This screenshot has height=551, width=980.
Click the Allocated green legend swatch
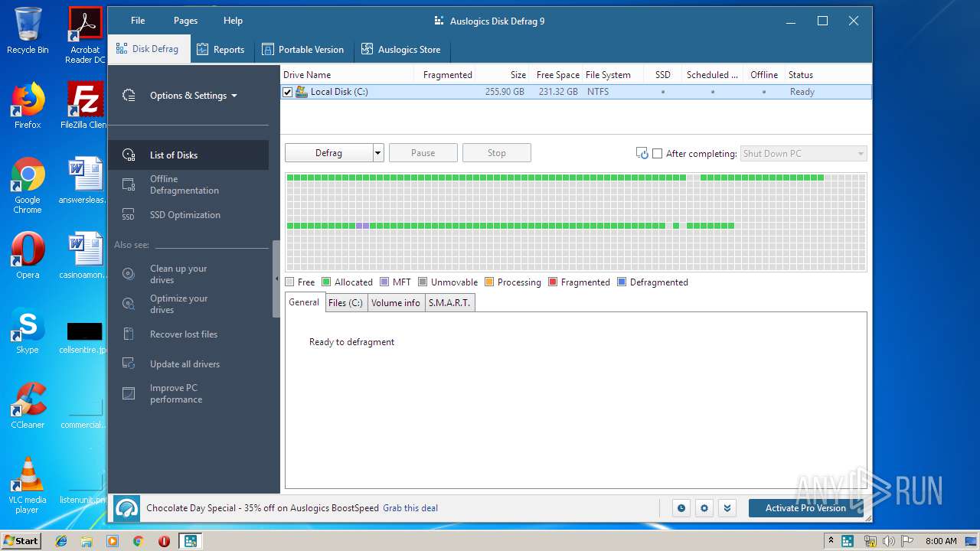pyautogui.click(x=326, y=282)
